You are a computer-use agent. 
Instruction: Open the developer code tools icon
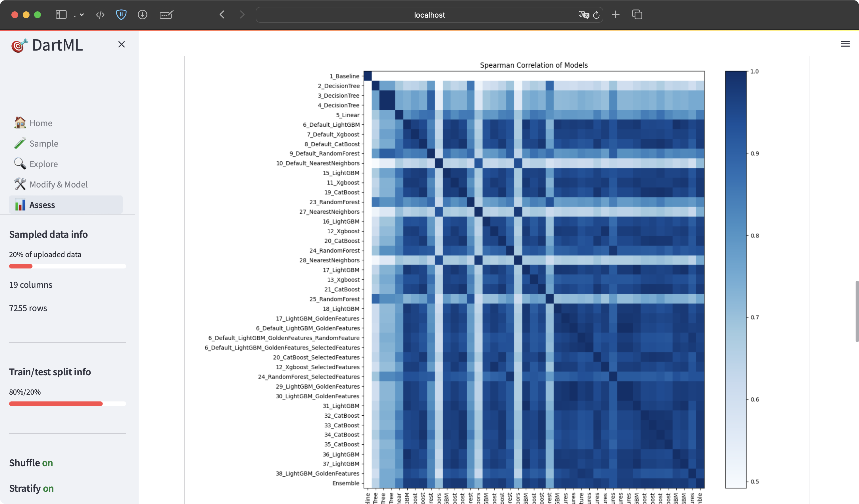tap(100, 15)
